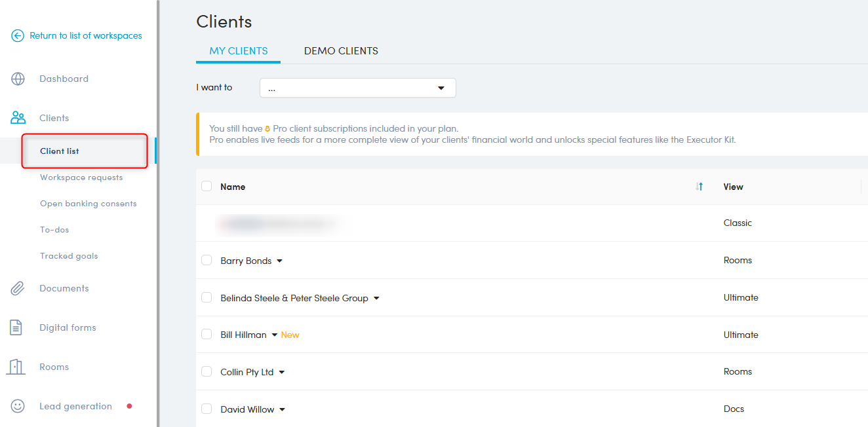868x427 pixels.
Task: Select the MY CLIENTS tab
Action: click(238, 51)
